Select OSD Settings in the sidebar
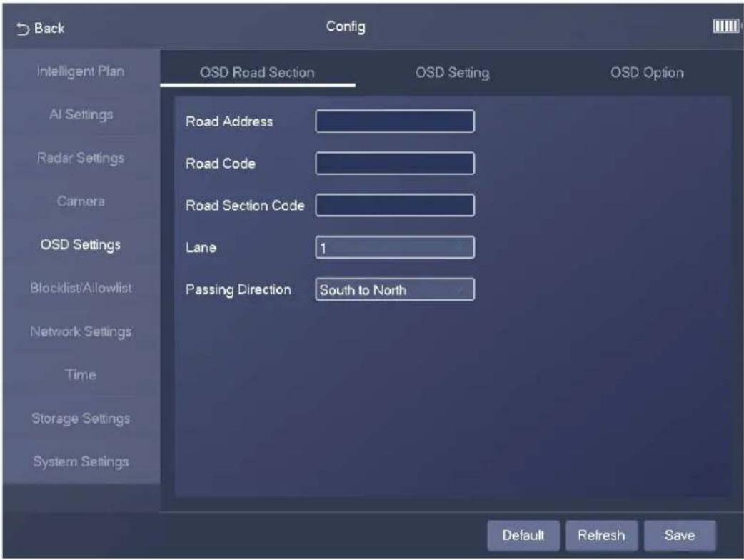Screen dimensions: 744x560 tap(81, 244)
